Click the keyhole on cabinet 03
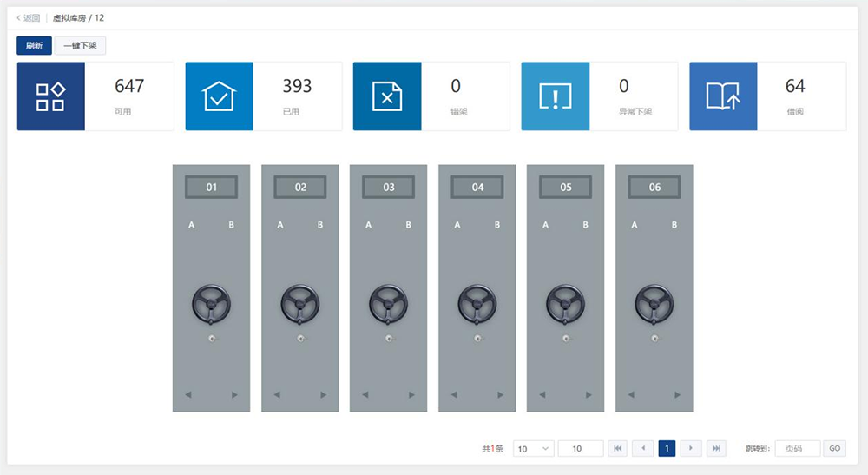The height and width of the screenshot is (475, 868). coord(389,338)
